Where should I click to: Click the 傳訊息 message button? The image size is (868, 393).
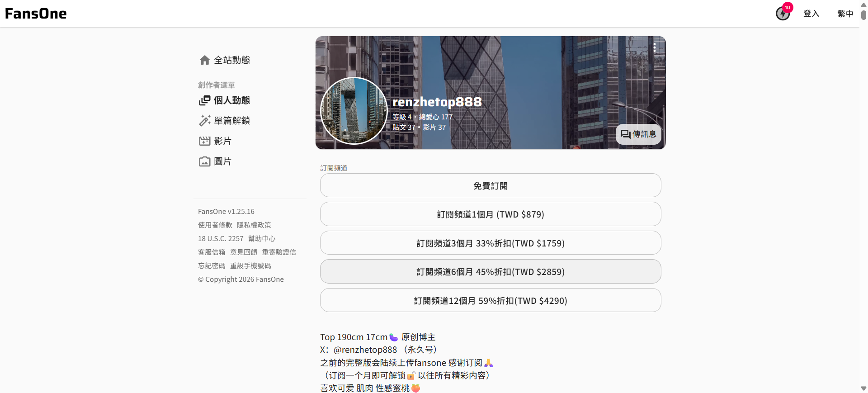click(x=638, y=134)
